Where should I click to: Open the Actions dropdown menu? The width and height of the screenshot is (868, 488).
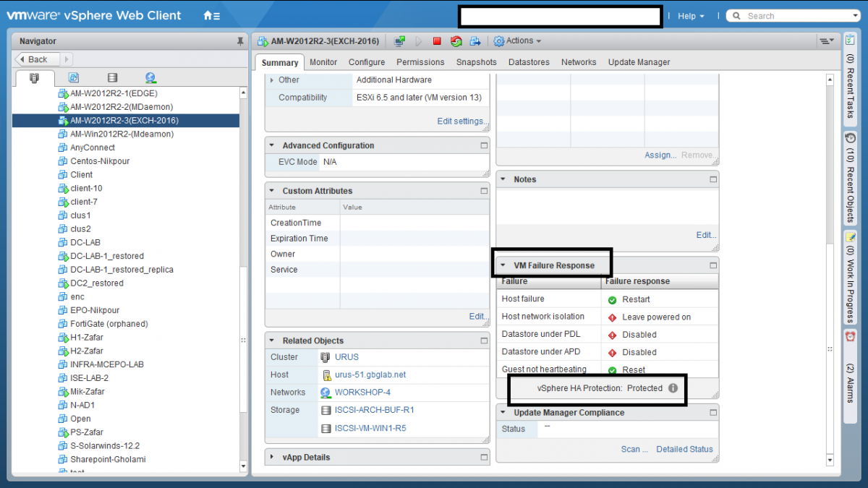[518, 41]
